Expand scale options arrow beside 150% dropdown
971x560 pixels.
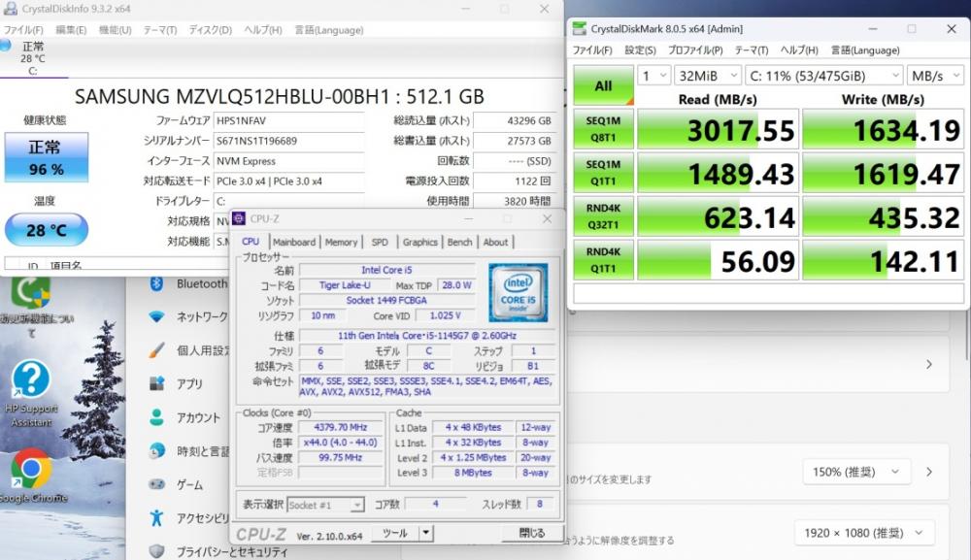tap(929, 472)
